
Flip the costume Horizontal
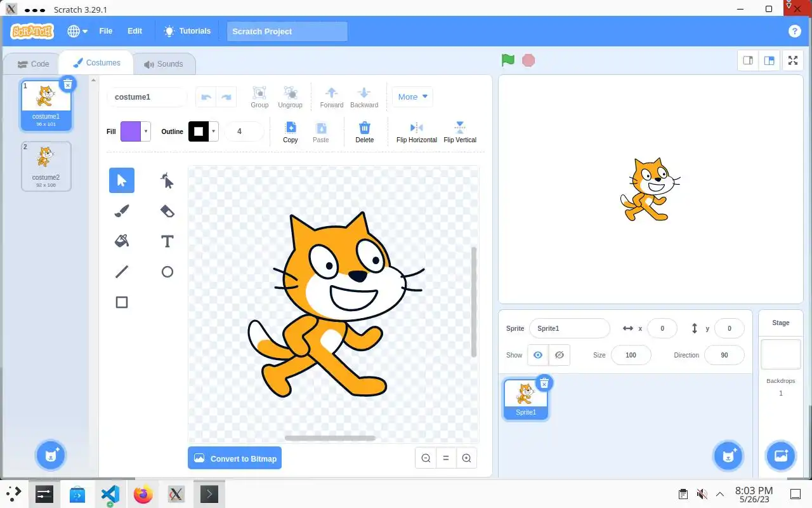[417, 132]
